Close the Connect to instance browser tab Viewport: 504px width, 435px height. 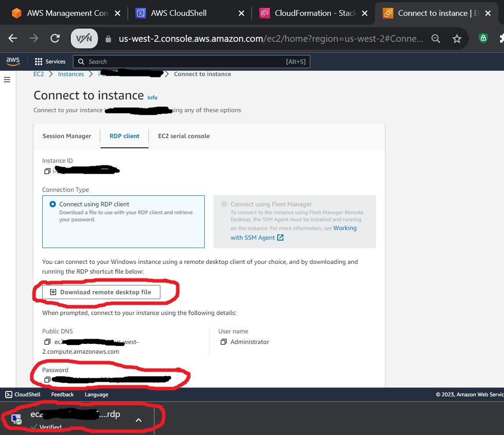pos(488,13)
